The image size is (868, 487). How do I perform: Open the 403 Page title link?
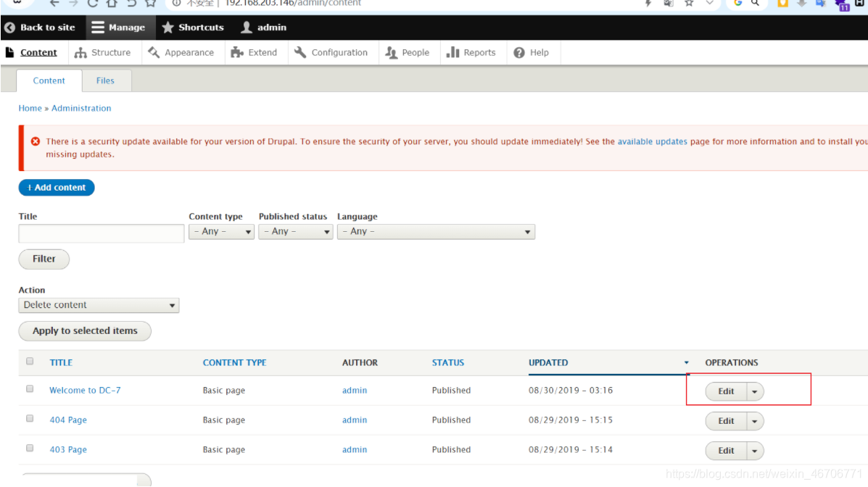(x=68, y=450)
